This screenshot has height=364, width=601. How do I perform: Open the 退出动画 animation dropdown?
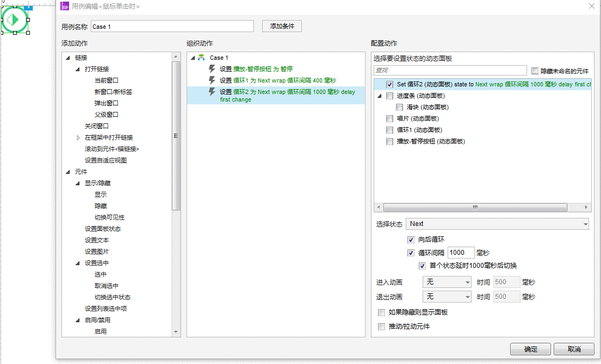[447, 297]
